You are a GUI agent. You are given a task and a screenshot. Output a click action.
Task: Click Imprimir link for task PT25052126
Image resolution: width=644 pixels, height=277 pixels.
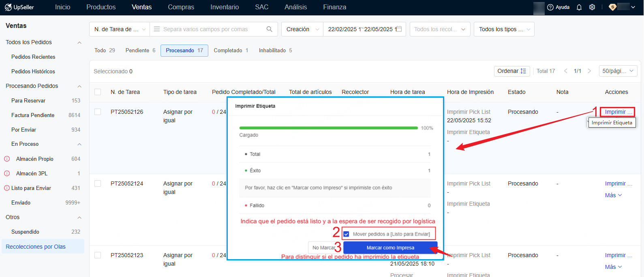[618, 112]
